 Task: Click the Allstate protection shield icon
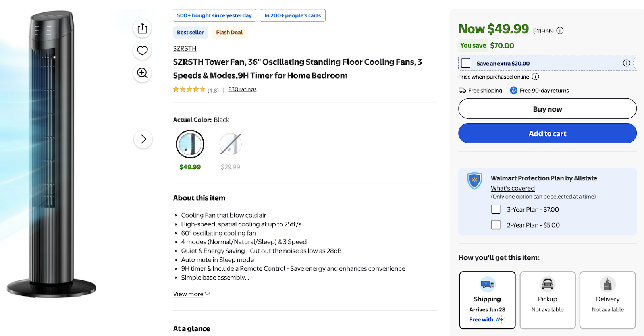pyautogui.click(x=474, y=181)
